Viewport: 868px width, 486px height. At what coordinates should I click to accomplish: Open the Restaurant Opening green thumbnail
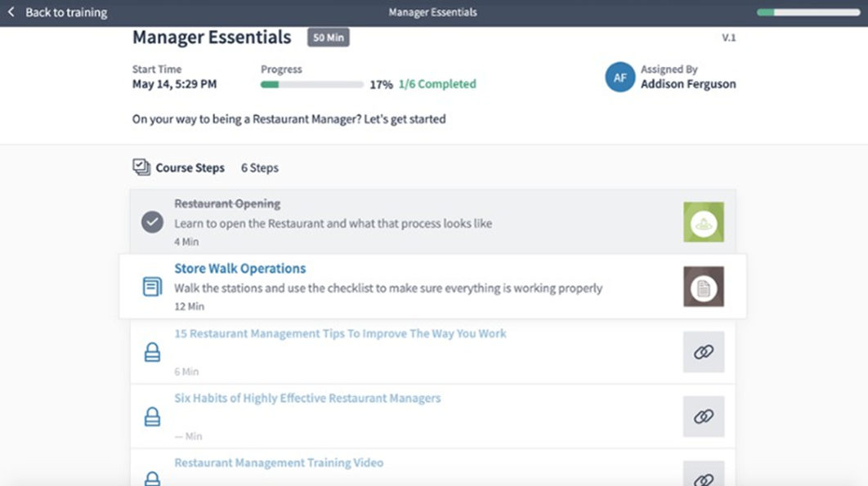click(x=703, y=222)
